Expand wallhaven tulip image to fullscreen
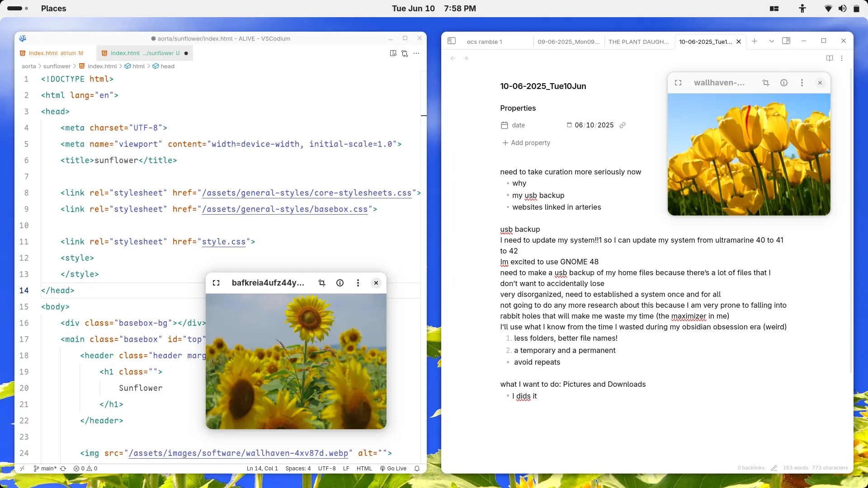 [678, 83]
